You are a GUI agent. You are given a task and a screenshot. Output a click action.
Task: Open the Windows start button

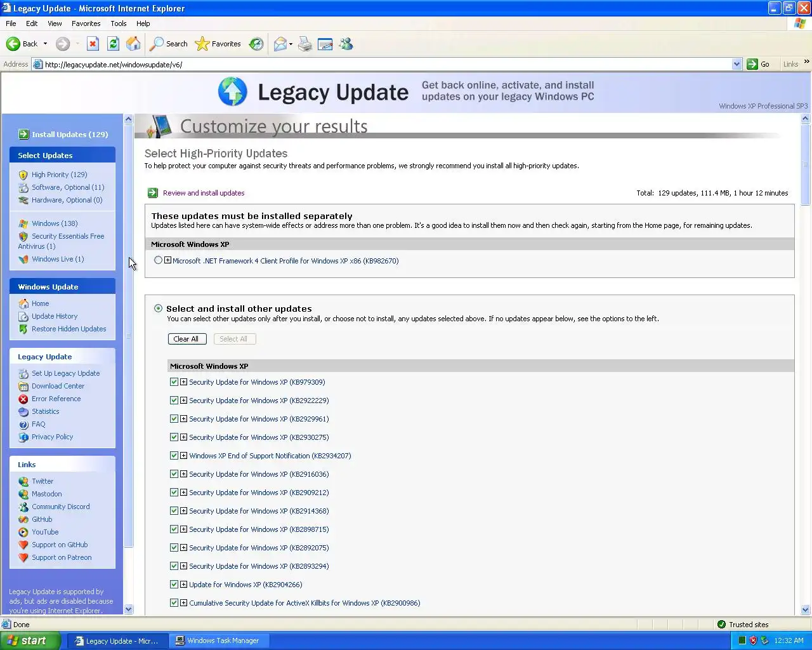point(30,641)
